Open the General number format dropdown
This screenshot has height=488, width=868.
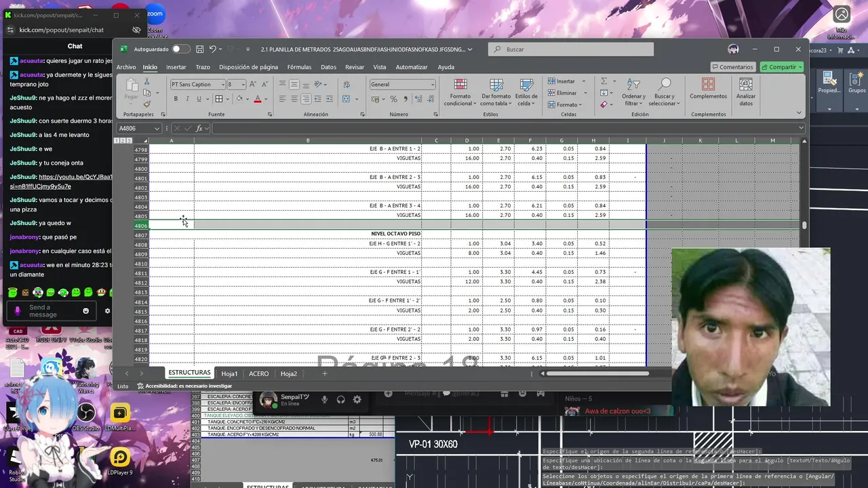tap(432, 85)
